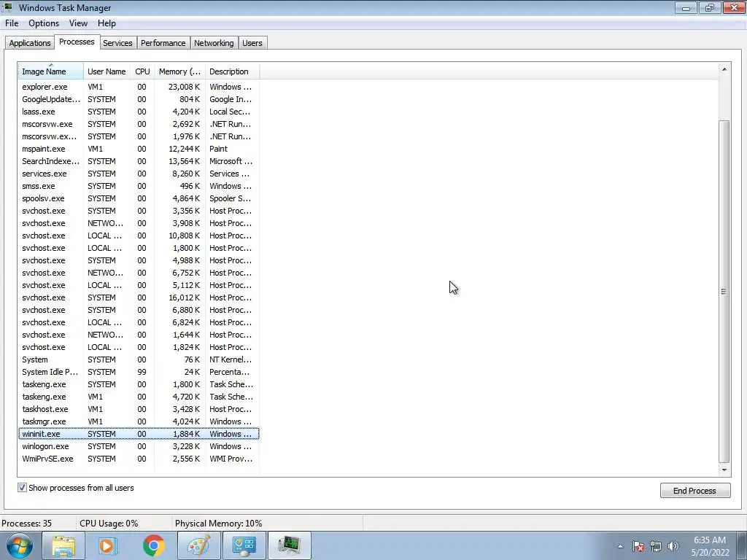Image resolution: width=747 pixels, height=560 pixels.
Task: Open the View menu
Action: [x=78, y=23]
